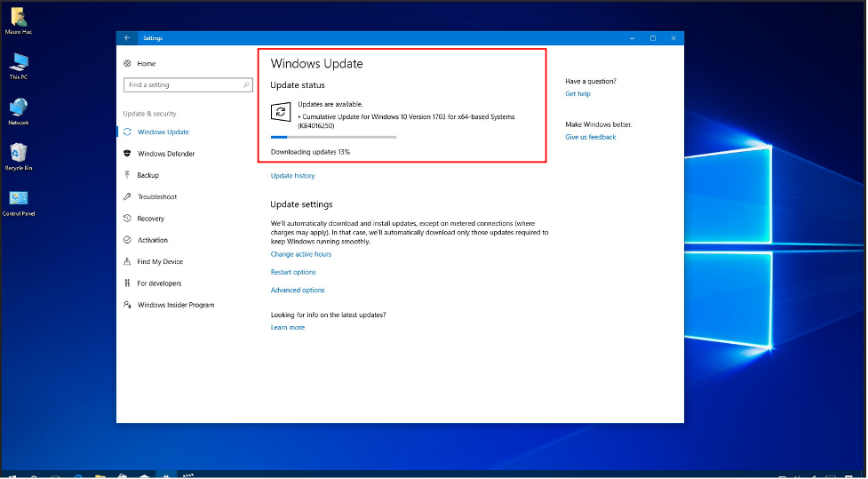Viewport: 868px width, 479px height.
Task: Select Control Panel desktop icon
Action: [19, 202]
